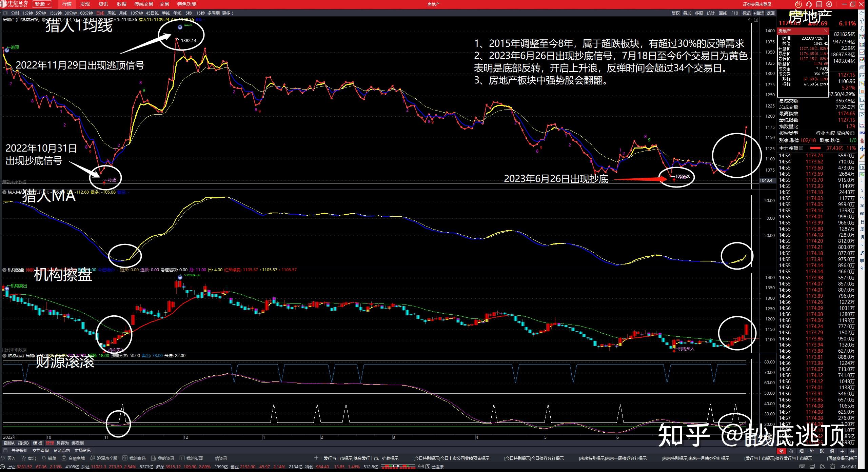
Task: Click 指标A indicator button
Action: [9, 443]
